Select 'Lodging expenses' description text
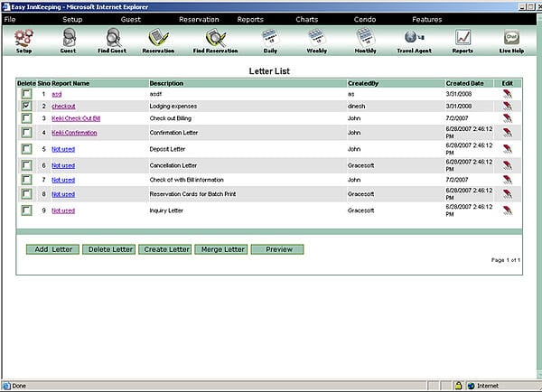Screen dimensions: 542x392 pyautogui.click(x=173, y=106)
